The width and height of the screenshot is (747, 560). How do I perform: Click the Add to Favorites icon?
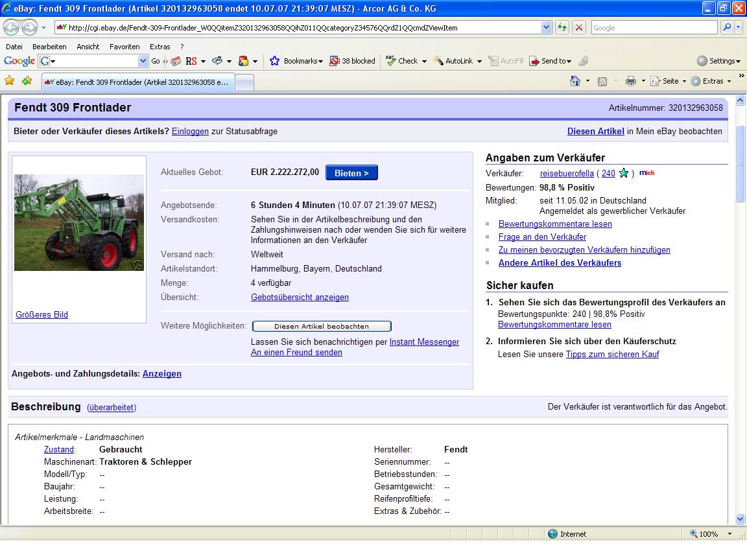[x=27, y=81]
